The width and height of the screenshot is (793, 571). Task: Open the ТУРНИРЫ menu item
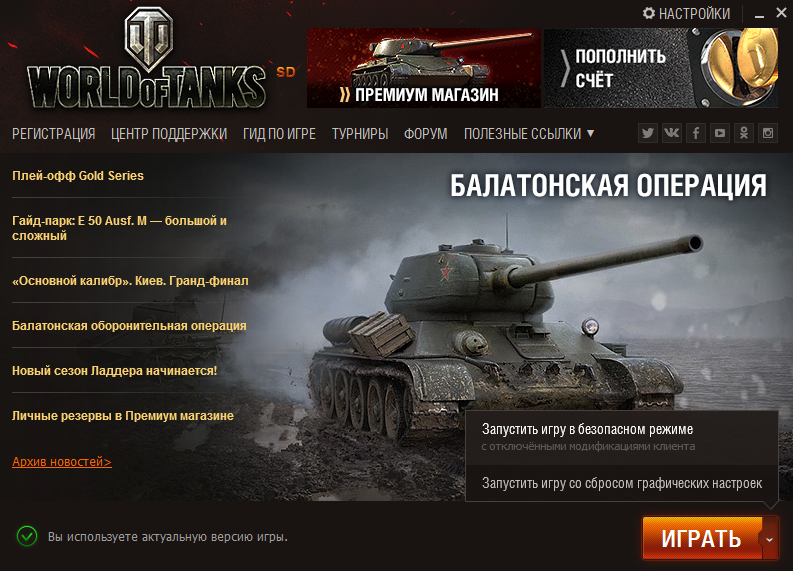click(360, 134)
